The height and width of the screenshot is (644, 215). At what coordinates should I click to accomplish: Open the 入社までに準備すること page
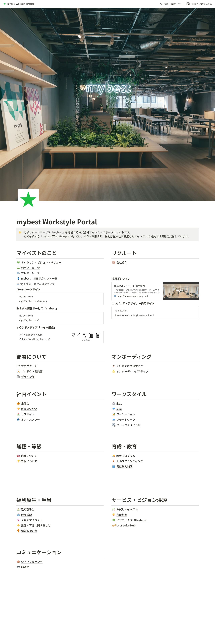[131, 366]
